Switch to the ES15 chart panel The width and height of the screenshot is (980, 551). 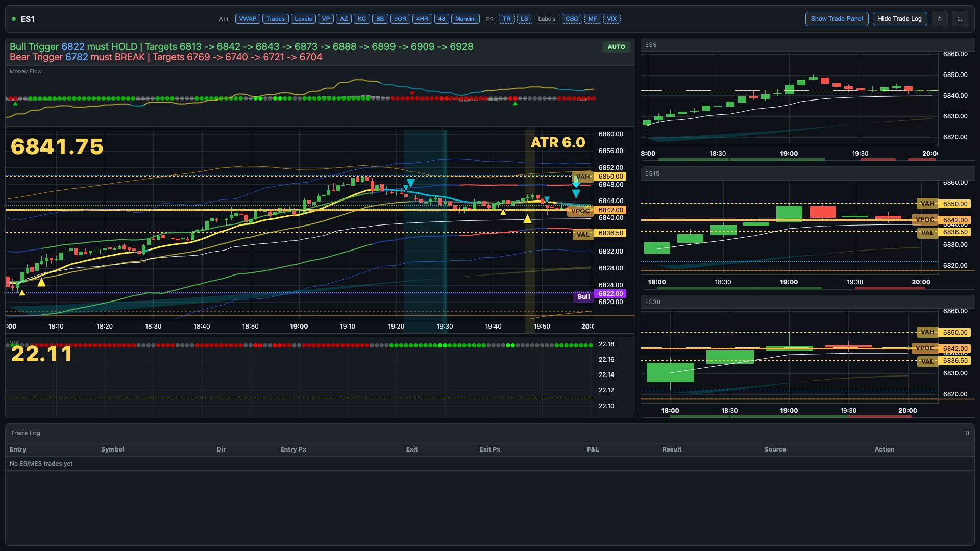click(x=653, y=173)
